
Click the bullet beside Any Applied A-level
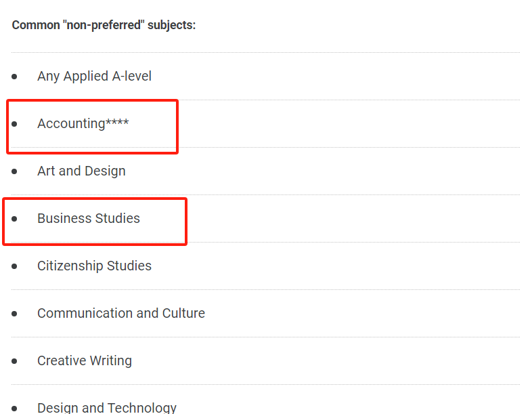(14, 77)
